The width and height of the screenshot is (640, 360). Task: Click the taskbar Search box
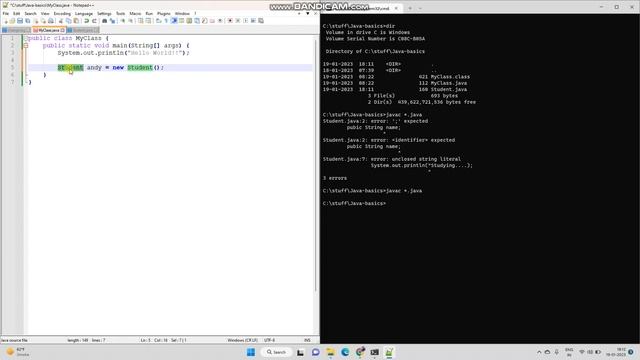(276, 352)
